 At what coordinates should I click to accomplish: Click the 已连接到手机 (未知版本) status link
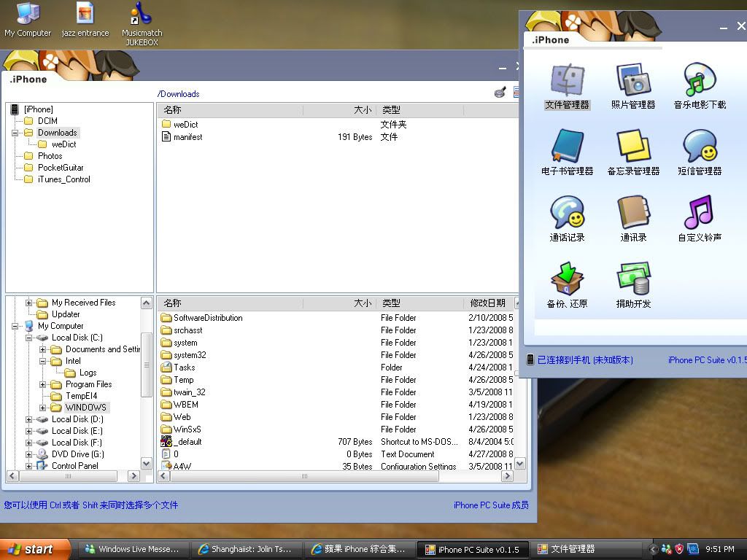pos(585,360)
